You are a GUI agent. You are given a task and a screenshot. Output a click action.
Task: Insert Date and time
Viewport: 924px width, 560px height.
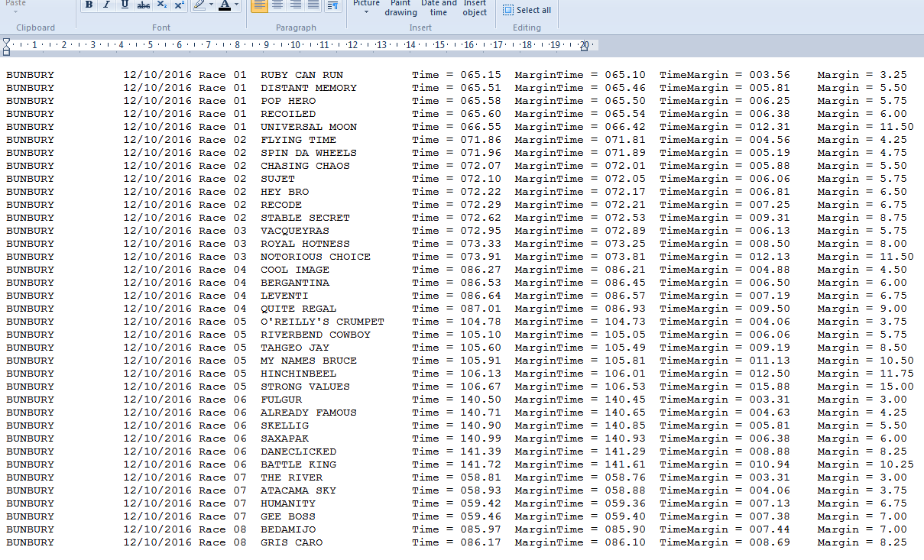pyautogui.click(x=439, y=8)
